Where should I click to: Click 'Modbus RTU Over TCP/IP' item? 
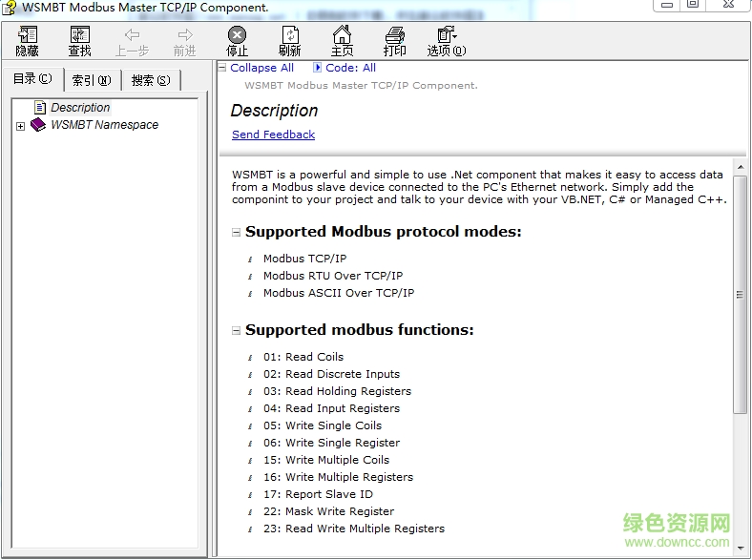[333, 276]
